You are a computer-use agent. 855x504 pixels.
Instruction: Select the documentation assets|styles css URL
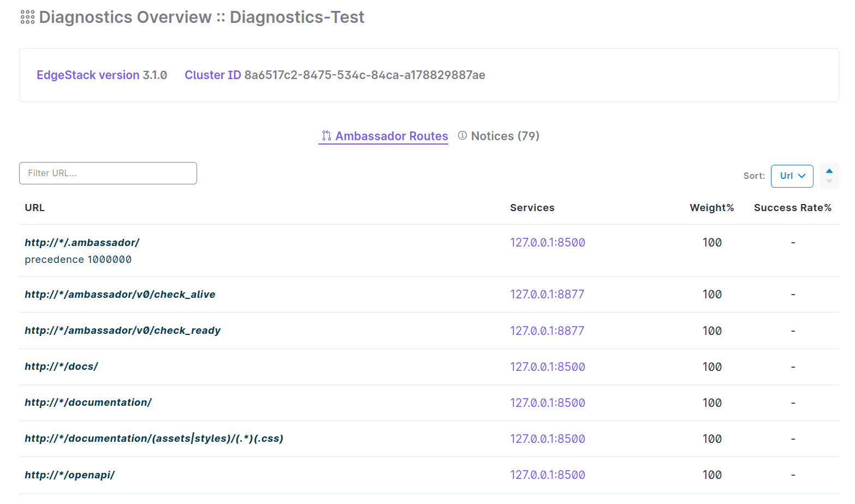click(x=154, y=439)
